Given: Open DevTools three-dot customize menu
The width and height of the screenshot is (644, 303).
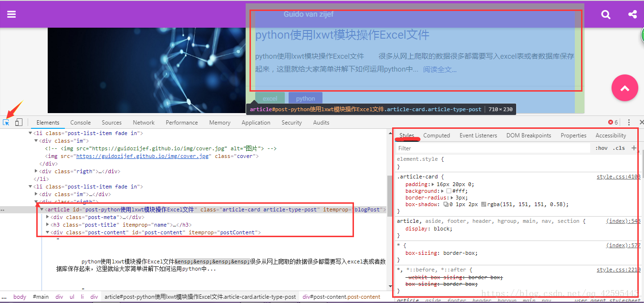Looking at the screenshot, I should [x=629, y=123].
